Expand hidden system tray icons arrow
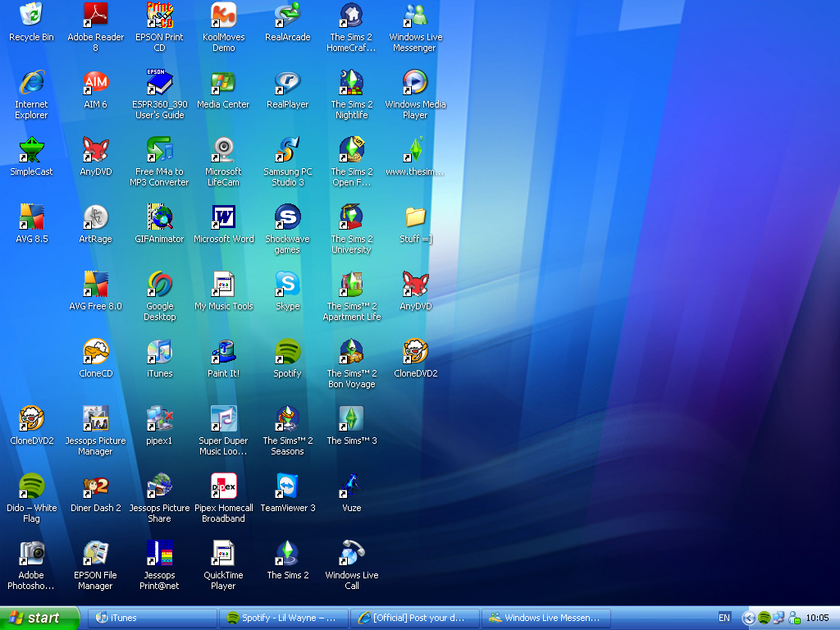Image resolution: width=840 pixels, height=630 pixels. (748, 618)
